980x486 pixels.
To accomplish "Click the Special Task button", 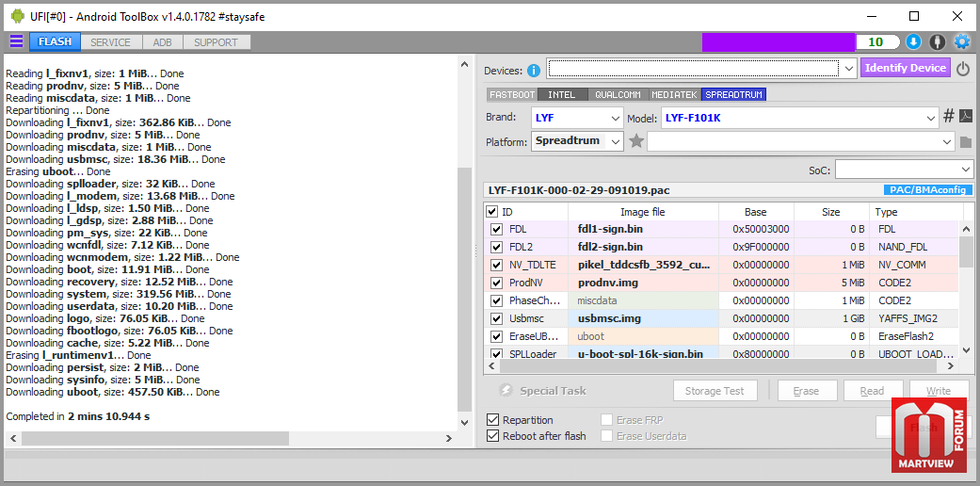I will (x=542, y=391).
